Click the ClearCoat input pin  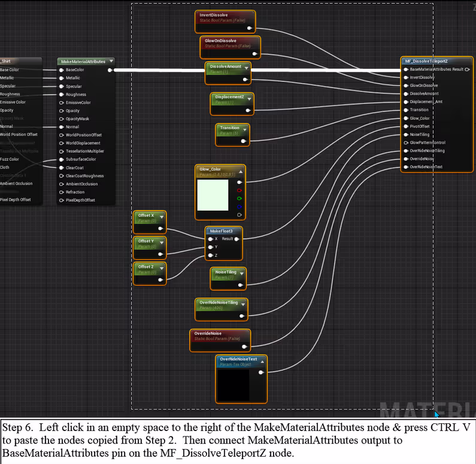coord(61,168)
